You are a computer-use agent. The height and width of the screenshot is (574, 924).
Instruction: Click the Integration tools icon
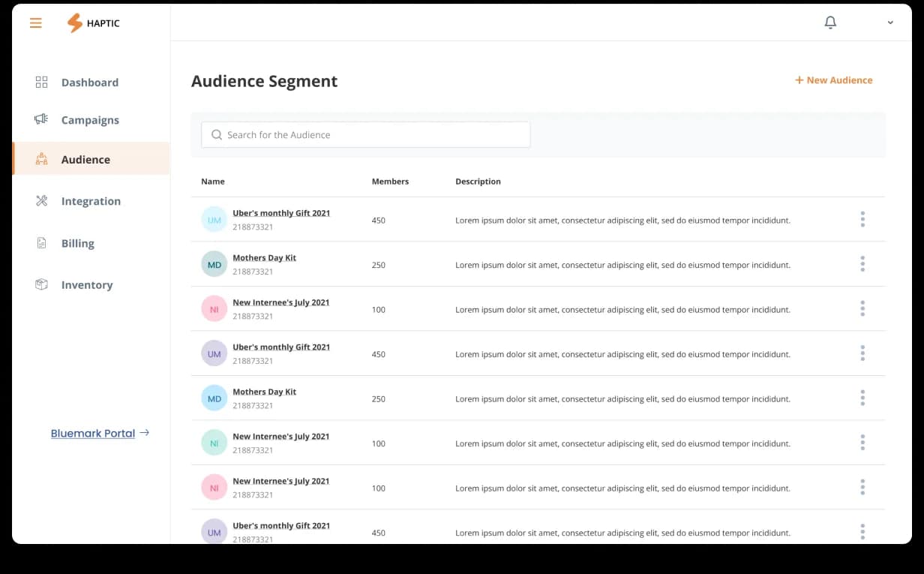click(42, 200)
